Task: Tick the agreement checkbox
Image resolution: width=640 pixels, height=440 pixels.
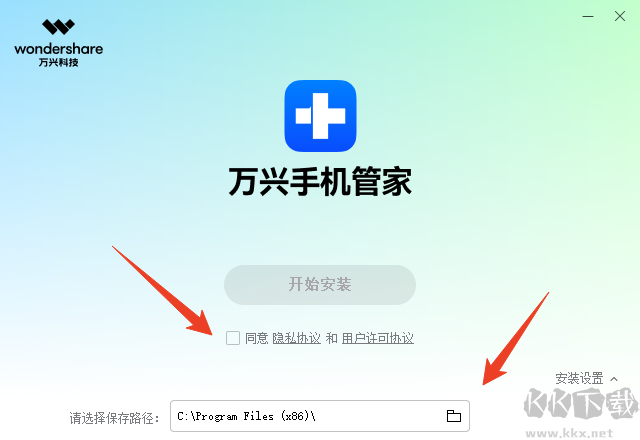Action: tap(233, 338)
